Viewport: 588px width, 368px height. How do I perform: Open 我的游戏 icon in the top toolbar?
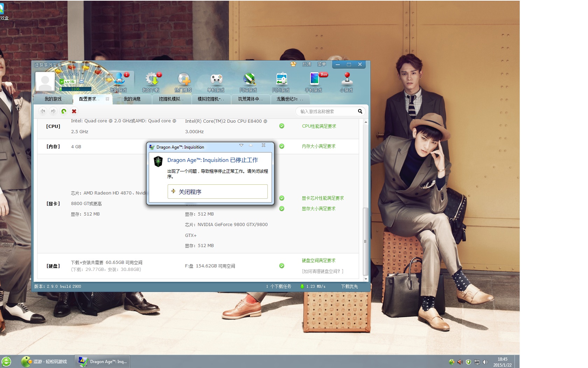click(119, 80)
